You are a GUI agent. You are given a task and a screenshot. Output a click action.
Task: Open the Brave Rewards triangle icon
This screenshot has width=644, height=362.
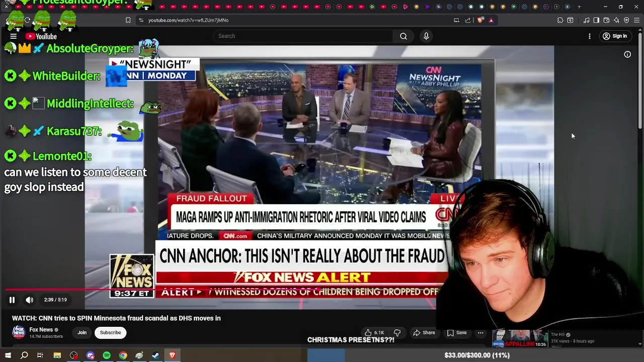pos(491,20)
